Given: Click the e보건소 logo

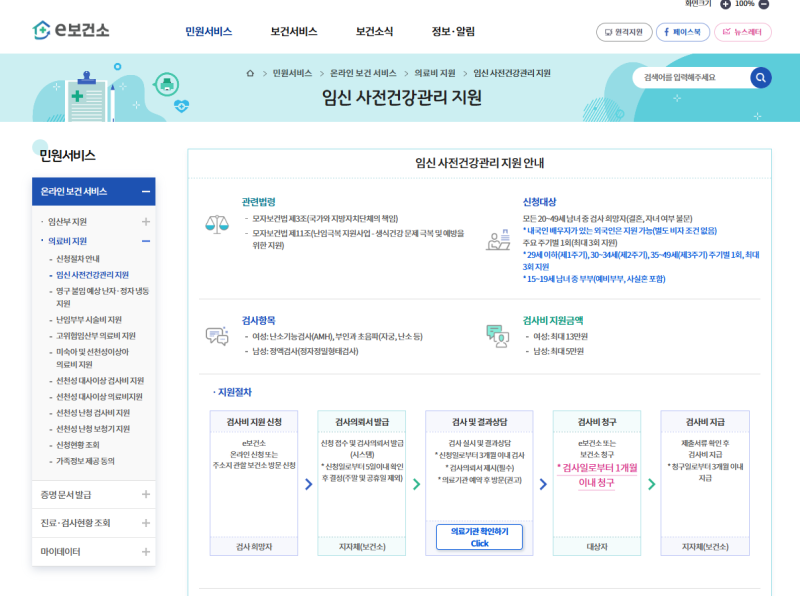Looking at the screenshot, I should (x=71, y=30).
